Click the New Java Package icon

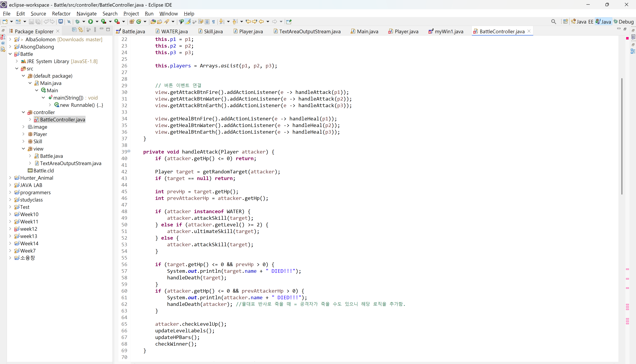pyautogui.click(x=132, y=22)
